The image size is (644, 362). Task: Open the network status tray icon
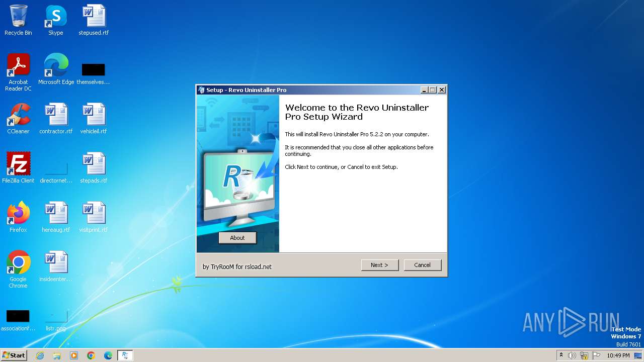584,355
